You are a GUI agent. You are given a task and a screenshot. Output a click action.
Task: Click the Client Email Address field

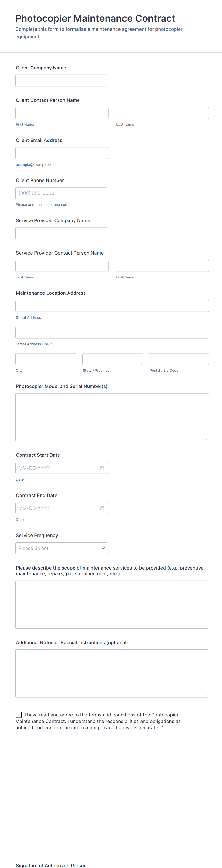[x=62, y=153]
